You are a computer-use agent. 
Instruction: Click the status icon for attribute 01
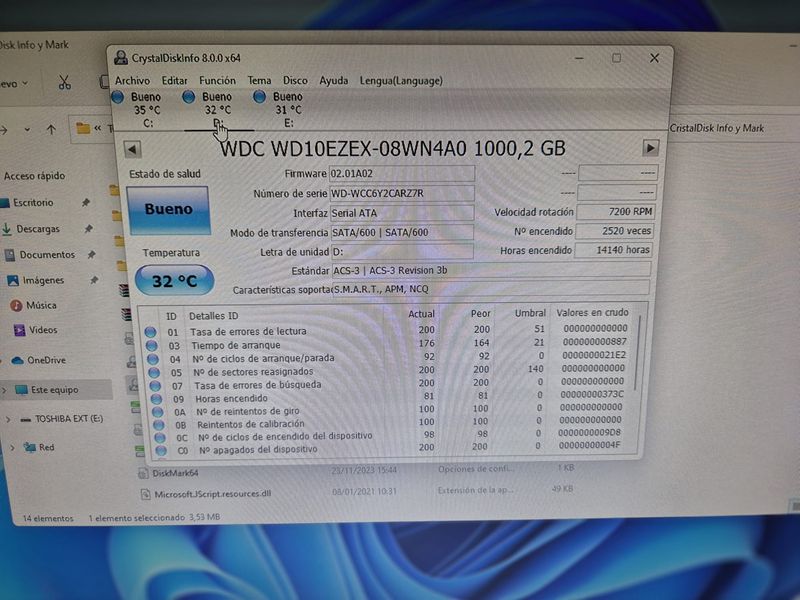click(x=150, y=332)
